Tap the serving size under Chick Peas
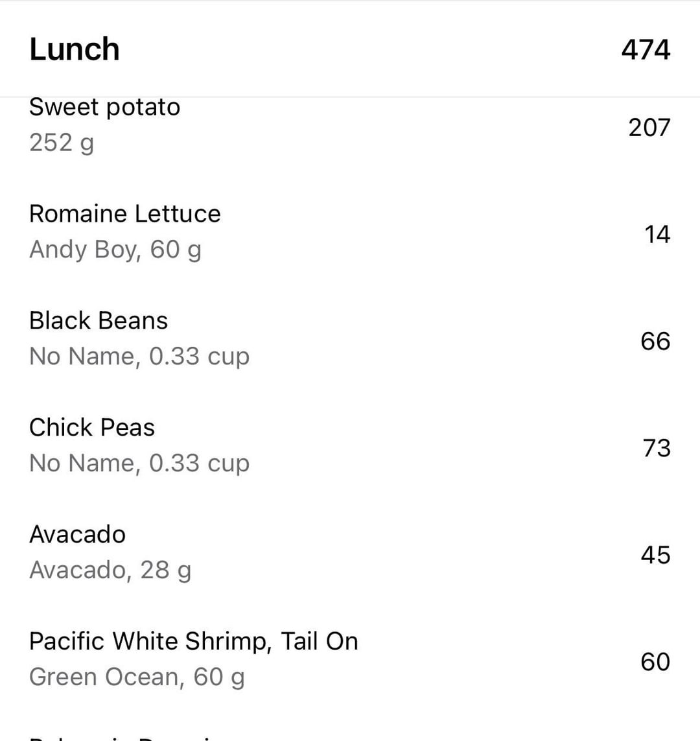Image resolution: width=700 pixels, height=741 pixels. pyautogui.click(x=139, y=463)
